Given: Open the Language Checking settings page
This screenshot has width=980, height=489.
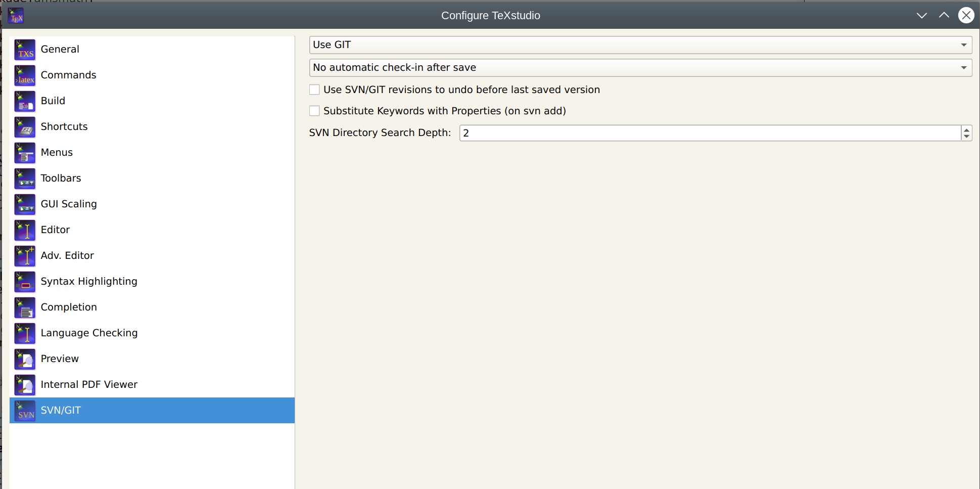Looking at the screenshot, I should (x=89, y=333).
